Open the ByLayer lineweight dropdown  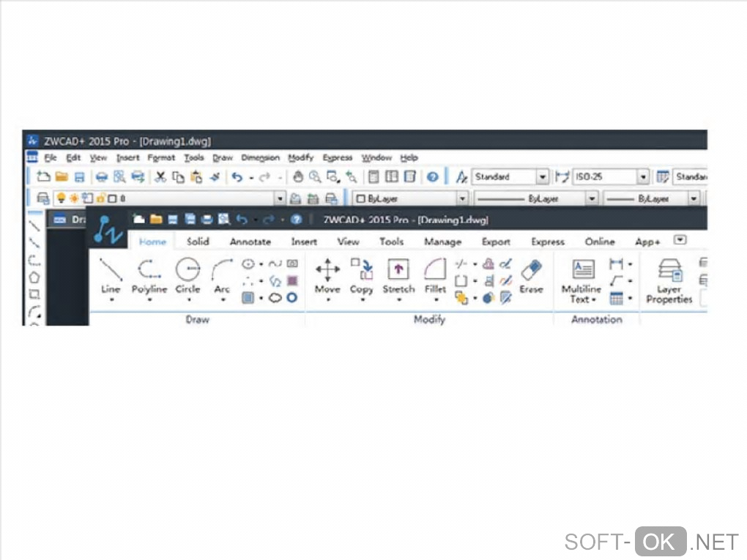tap(694, 198)
